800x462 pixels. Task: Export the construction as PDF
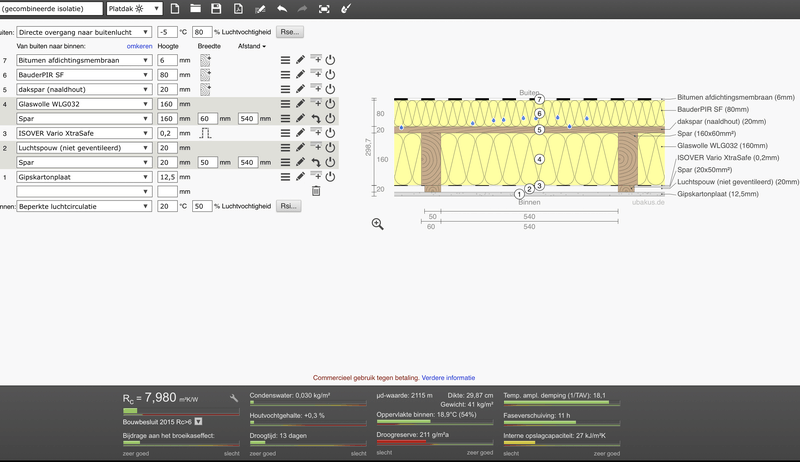pyautogui.click(x=238, y=9)
